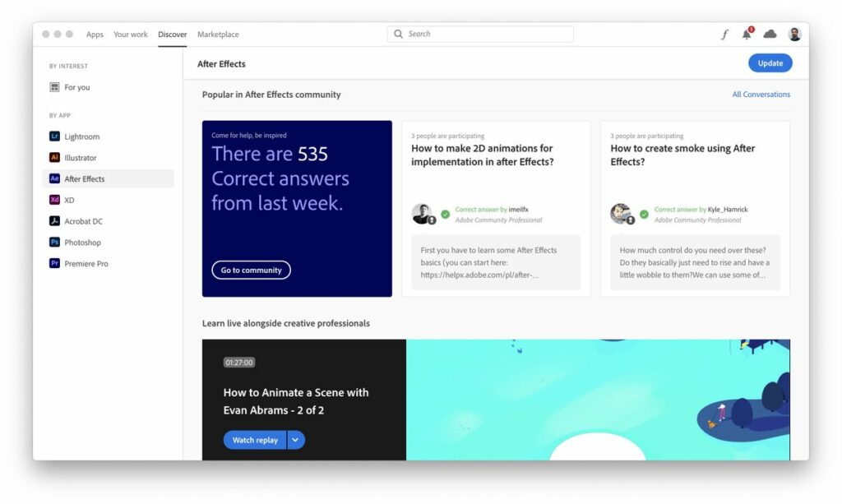Open answer preview starting How much control
842x504 pixels.
click(x=695, y=262)
